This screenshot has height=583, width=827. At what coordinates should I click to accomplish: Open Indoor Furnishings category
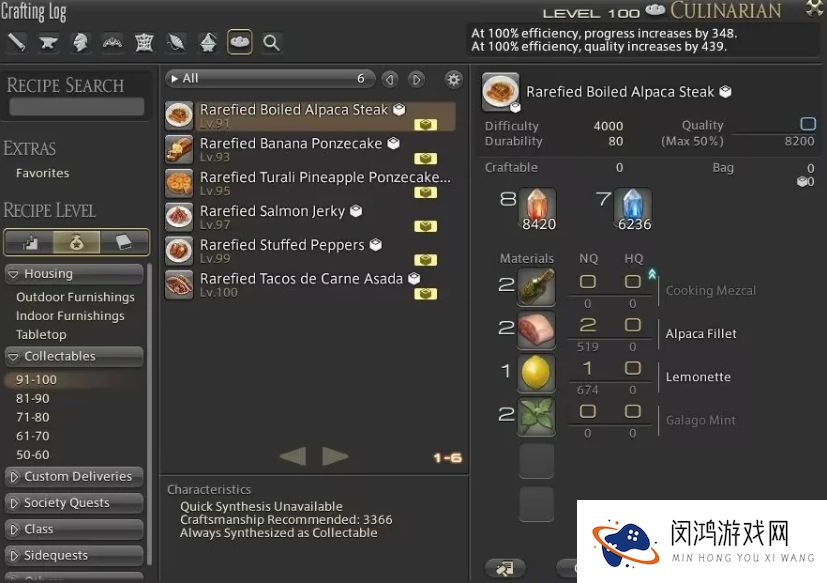tap(70, 316)
